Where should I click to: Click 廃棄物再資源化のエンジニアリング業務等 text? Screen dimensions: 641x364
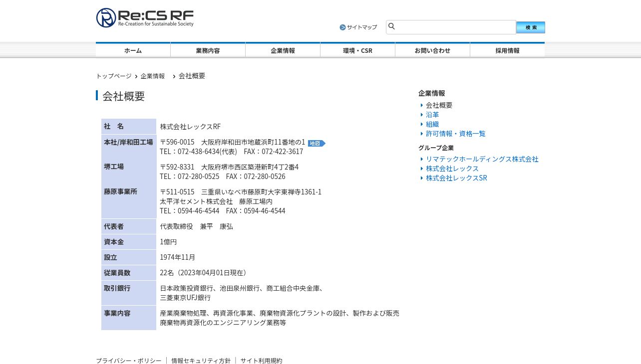coord(223,323)
